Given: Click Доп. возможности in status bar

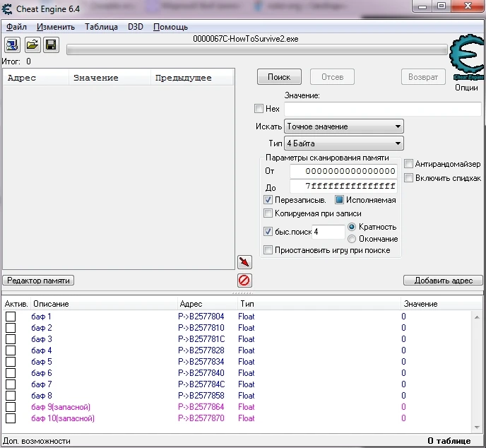Looking at the screenshot, I should pyautogui.click(x=37, y=441).
